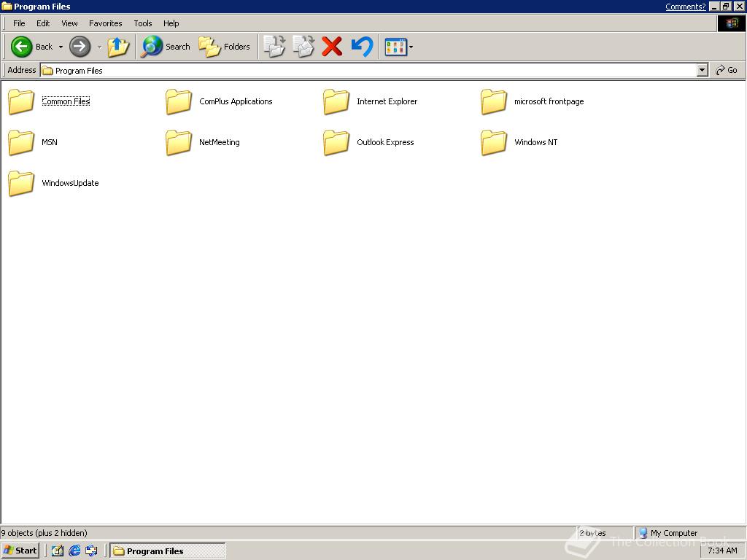Click the microsoft frontpage label text
This screenshot has width=747, height=560.
[x=549, y=101]
